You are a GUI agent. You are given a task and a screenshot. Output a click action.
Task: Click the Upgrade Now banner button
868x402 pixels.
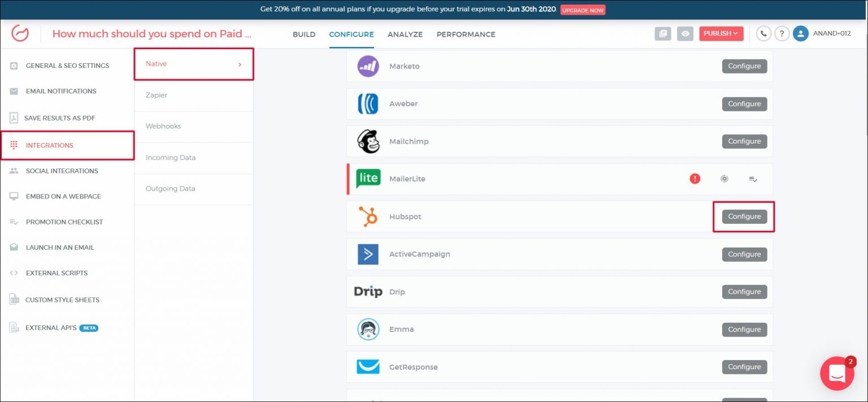point(583,10)
